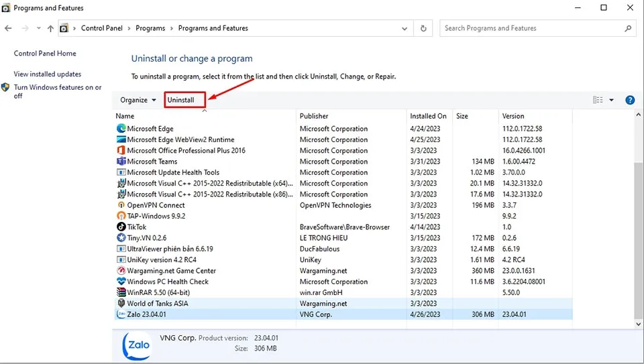The width and height of the screenshot is (644, 364).
Task: Click the Up one level arrow
Action: click(x=50, y=28)
